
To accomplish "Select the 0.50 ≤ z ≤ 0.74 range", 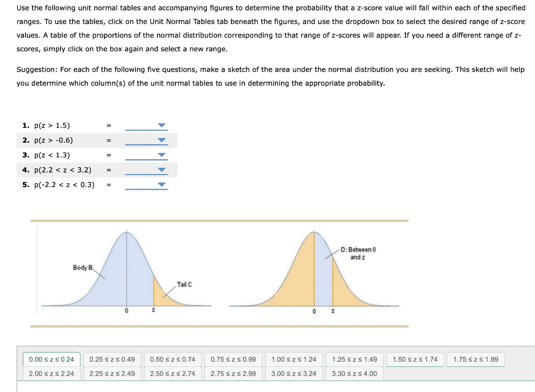I will pyautogui.click(x=171, y=359).
